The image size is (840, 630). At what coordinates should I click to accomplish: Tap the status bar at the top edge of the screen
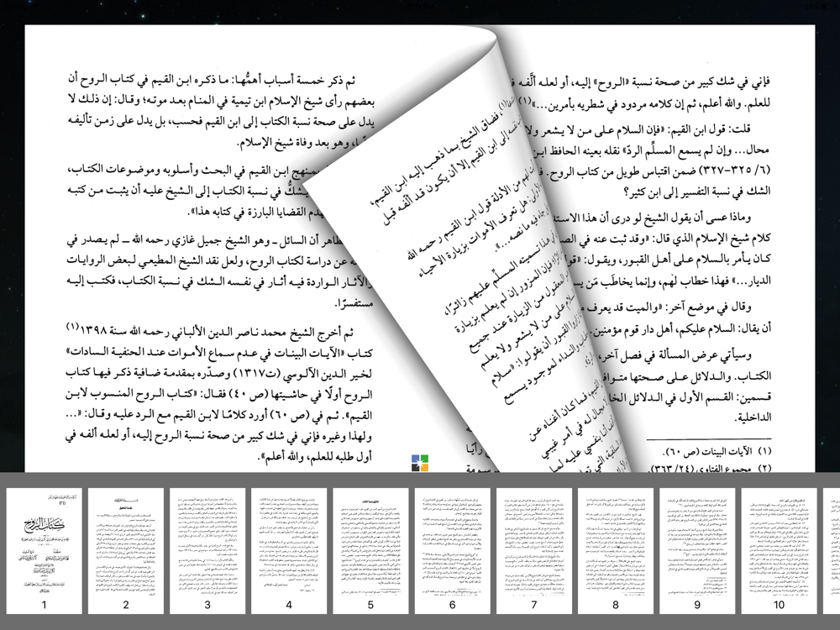pos(420,5)
